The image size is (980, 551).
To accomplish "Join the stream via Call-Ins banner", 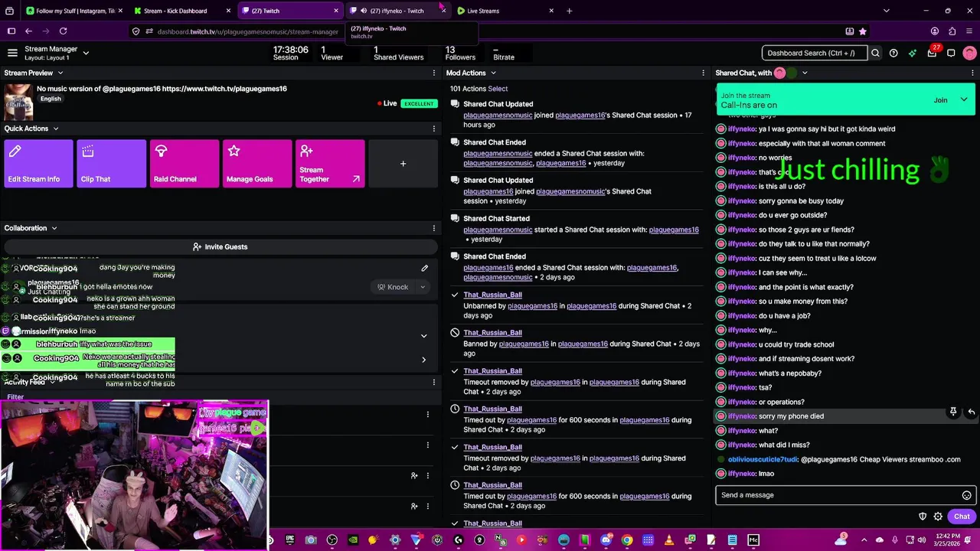I will point(940,100).
